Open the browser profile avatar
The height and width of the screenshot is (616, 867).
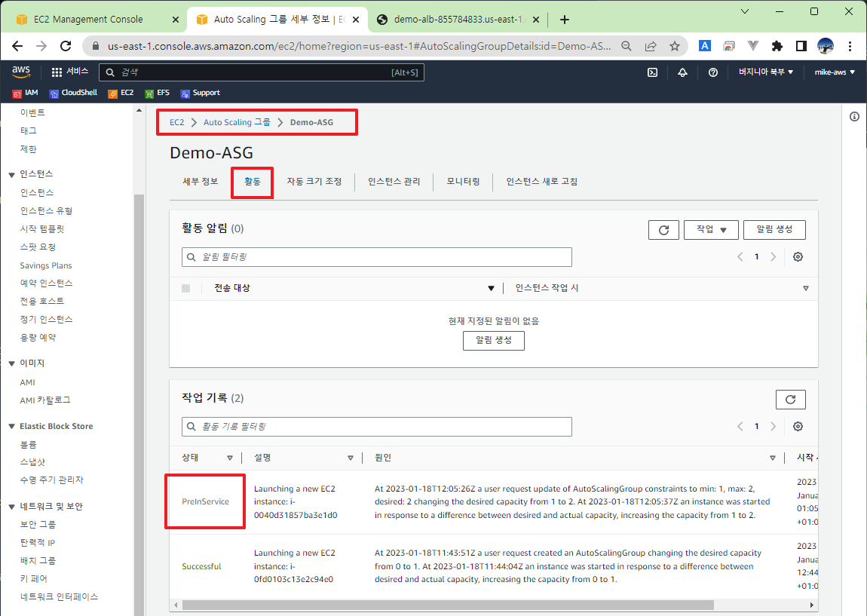[x=825, y=46]
